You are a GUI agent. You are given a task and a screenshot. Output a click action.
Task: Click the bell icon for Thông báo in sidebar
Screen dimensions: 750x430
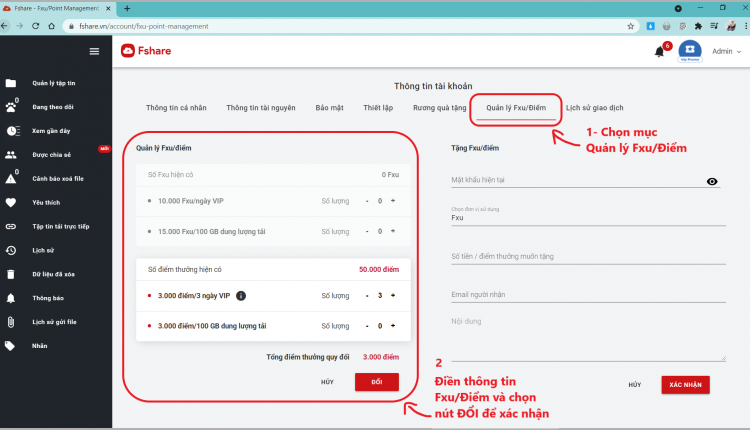coord(11,298)
